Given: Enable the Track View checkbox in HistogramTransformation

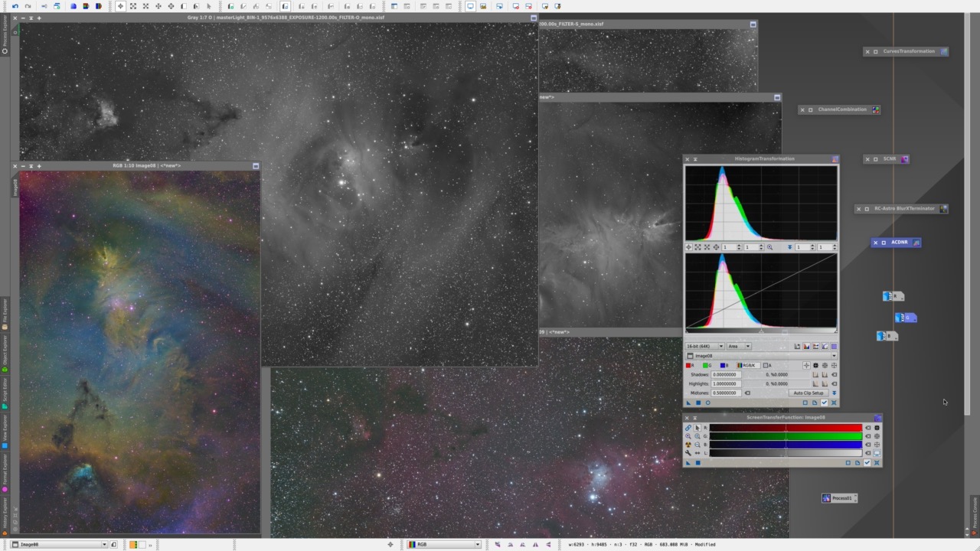Looking at the screenshot, I should [x=825, y=402].
